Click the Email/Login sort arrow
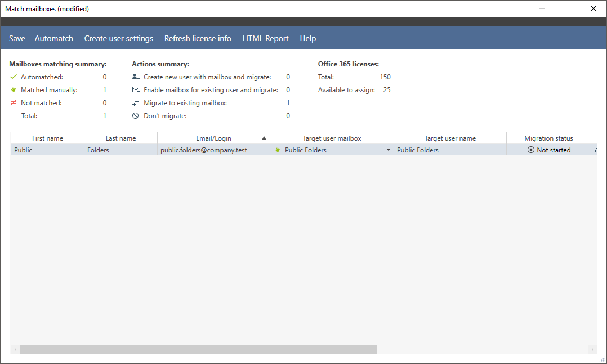Screen dimensions: 607x364 click(x=265, y=138)
